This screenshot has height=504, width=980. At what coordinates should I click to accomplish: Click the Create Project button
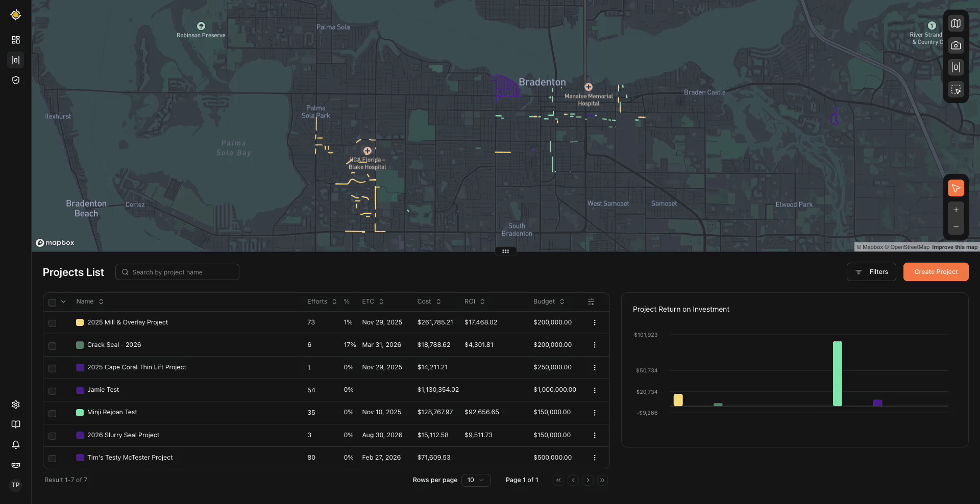[936, 272]
